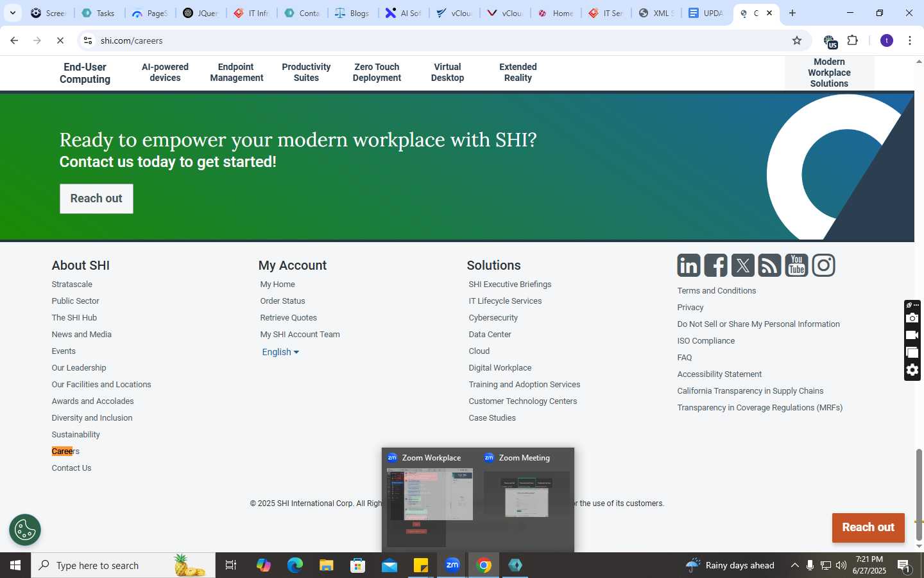
Task: Open Chrome extensions puzzle icon
Action: pos(853,40)
